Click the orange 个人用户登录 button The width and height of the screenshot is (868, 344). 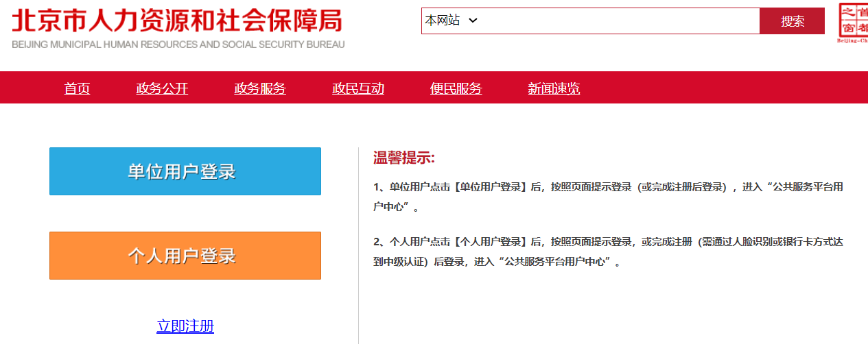185,256
